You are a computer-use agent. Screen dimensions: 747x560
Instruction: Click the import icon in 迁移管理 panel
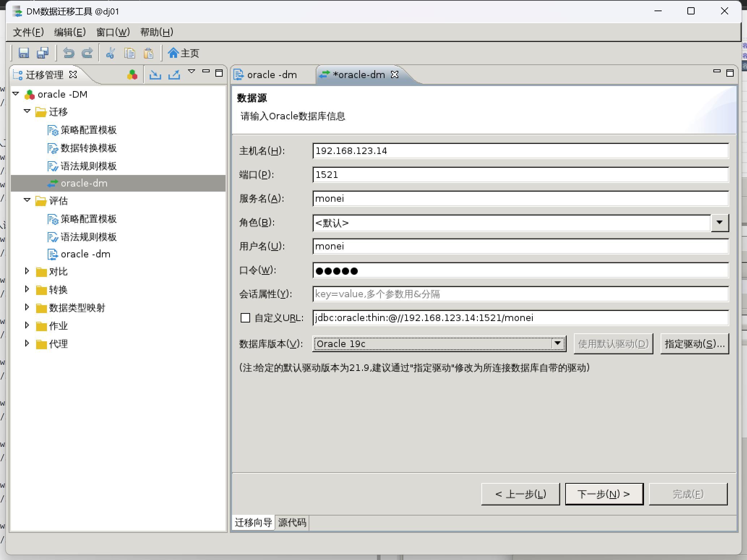pyautogui.click(x=155, y=75)
